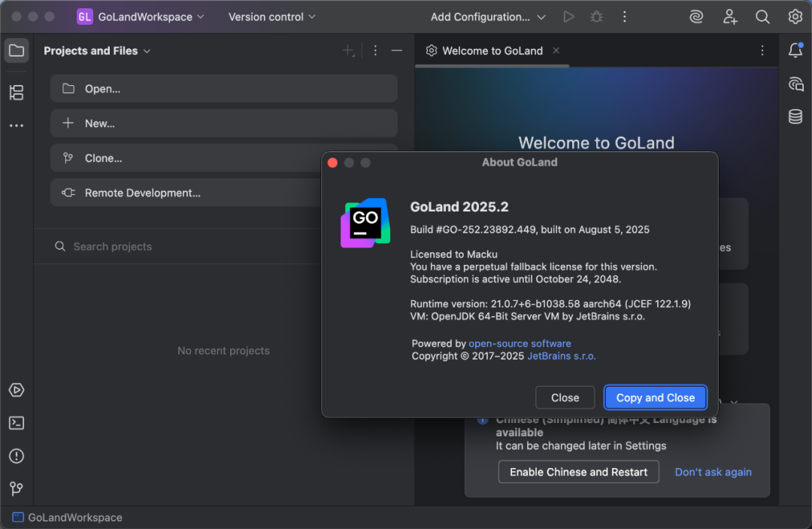This screenshot has height=529, width=812.
Task: Click the Close button in About dialog
Action: pos(565,397)
